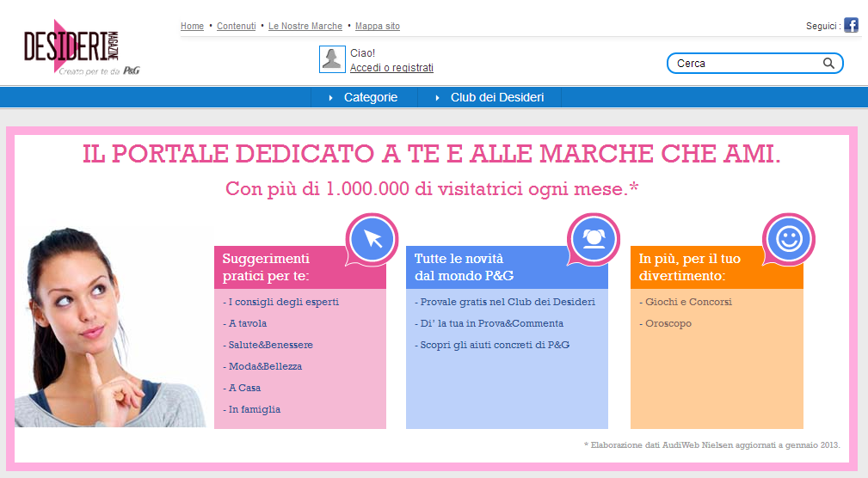The image size is (868, 478).
Task: Click the people bubble icon above P&G news
Action: (x=594, y=239)
